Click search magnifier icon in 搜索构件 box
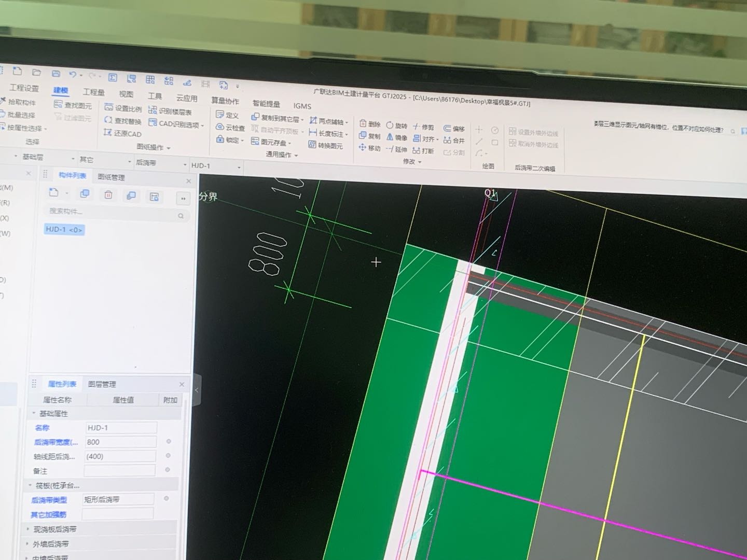Image resolution: width=747 pixels, height=560 pixels. click(181, 216)
